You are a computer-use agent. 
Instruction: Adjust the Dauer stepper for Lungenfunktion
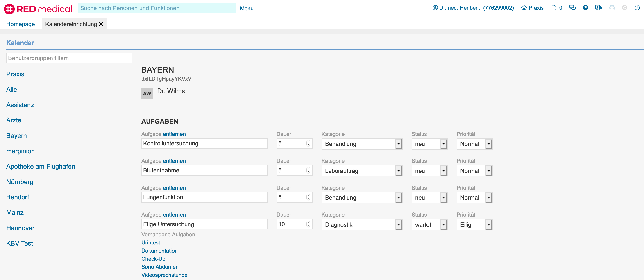click(x=308, y=197)
